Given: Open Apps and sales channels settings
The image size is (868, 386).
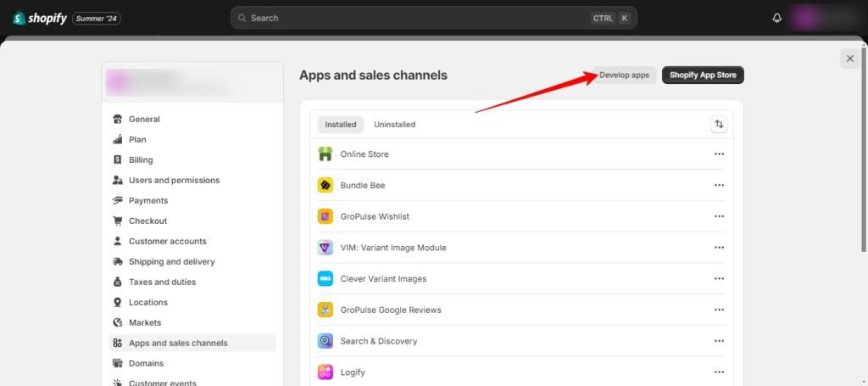Looking at the screenshot, I should [x=192, y=343].
